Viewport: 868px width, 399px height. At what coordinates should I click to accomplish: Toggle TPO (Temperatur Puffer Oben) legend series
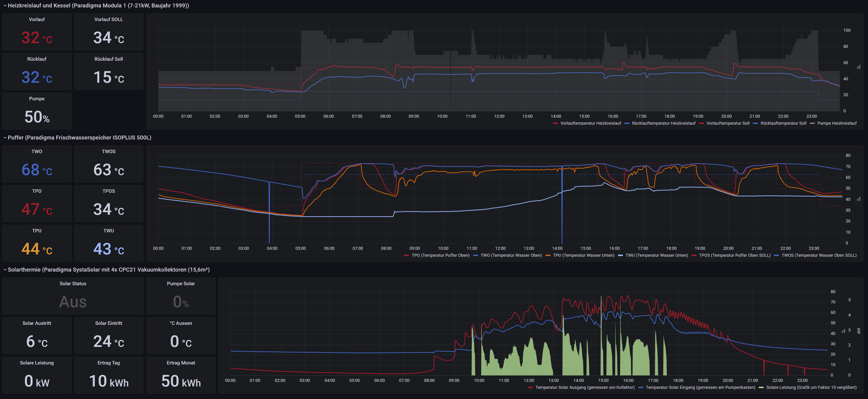440,255
